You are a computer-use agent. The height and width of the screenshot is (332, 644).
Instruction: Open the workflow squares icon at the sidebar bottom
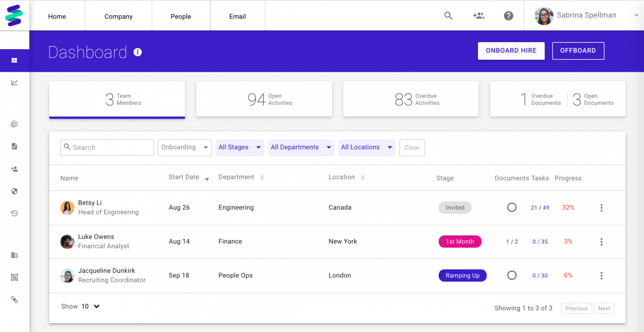pos(14,299)
